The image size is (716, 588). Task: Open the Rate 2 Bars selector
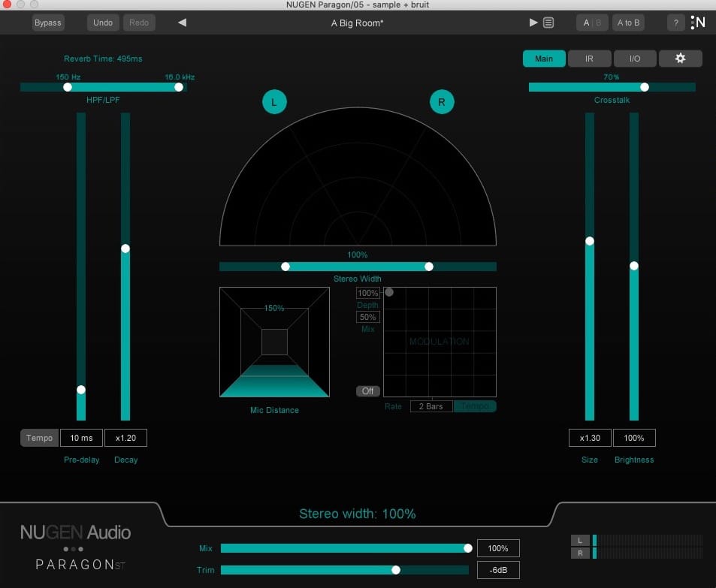[431, 406]
